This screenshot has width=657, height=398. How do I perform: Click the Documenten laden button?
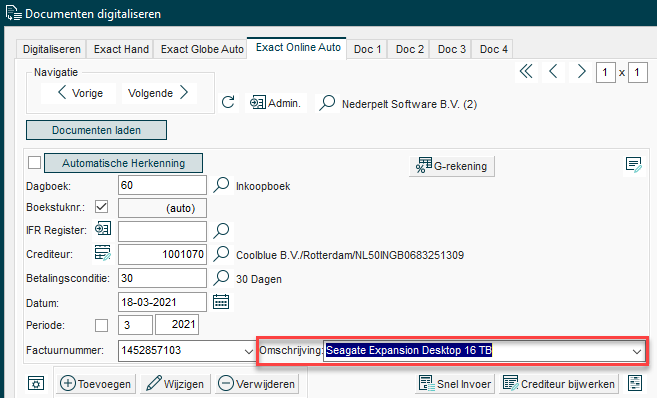coord(96,130)
